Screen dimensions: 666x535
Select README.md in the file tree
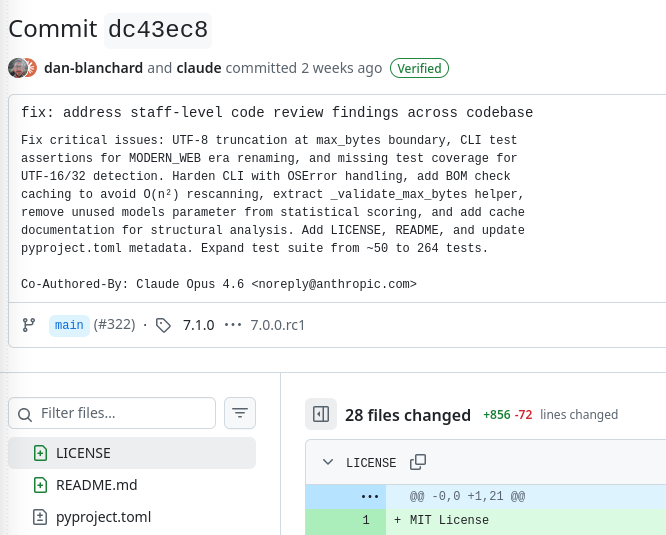[96, 485]
